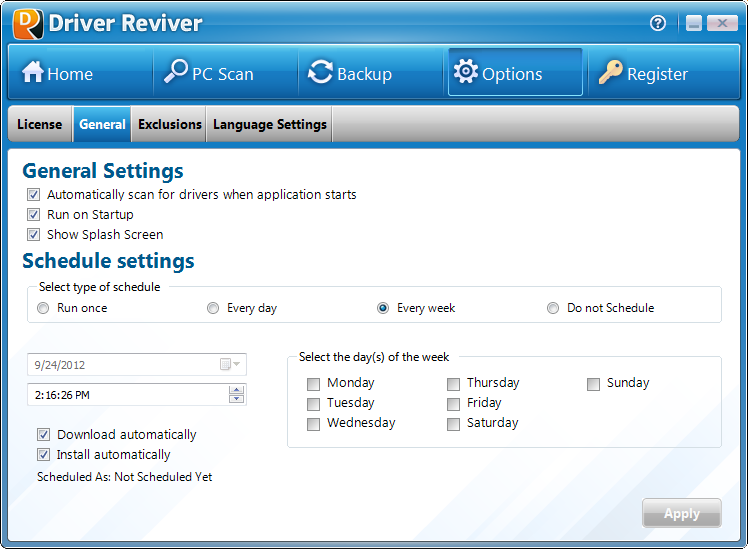This screenshot has height=549, width=748.
Task: Check the Tuesday checkbox
Action: point(313,404)
